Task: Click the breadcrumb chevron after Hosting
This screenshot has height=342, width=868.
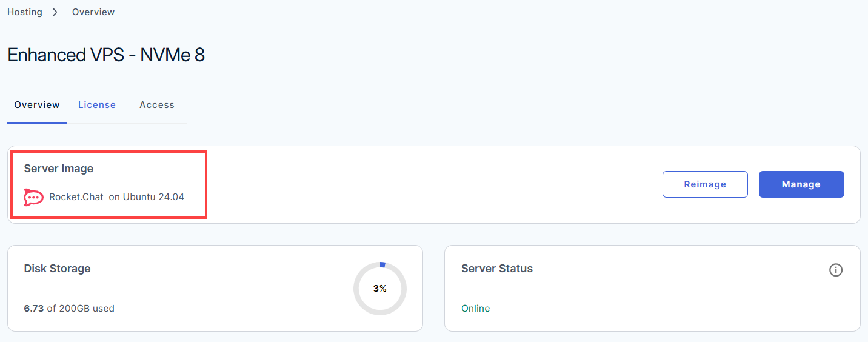Action: [x=55, y=12]
